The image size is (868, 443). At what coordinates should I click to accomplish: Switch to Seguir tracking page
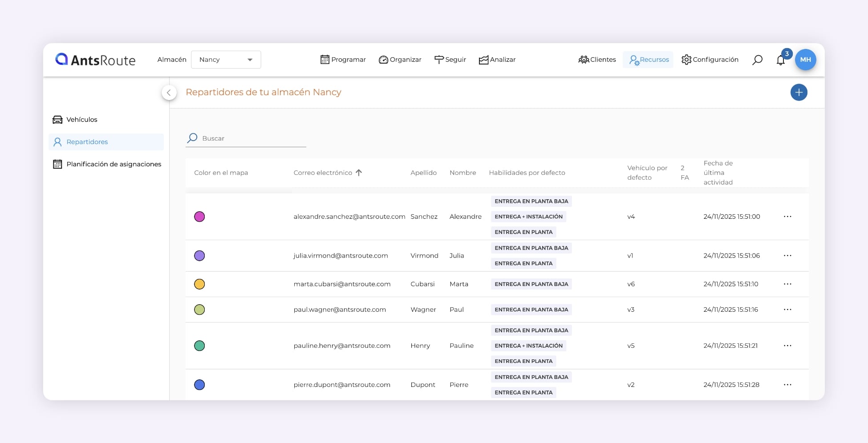pyautogui.click(x=450, y=60)
